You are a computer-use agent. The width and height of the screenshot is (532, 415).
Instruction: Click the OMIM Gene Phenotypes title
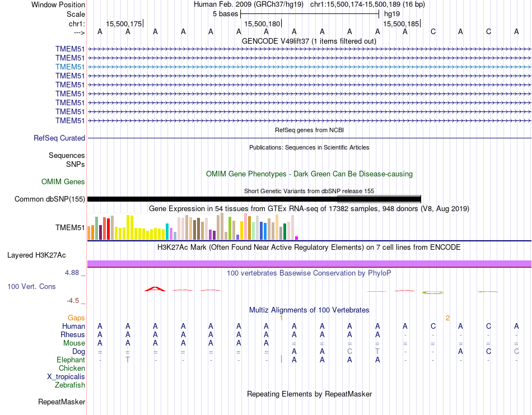coord(309,174)
